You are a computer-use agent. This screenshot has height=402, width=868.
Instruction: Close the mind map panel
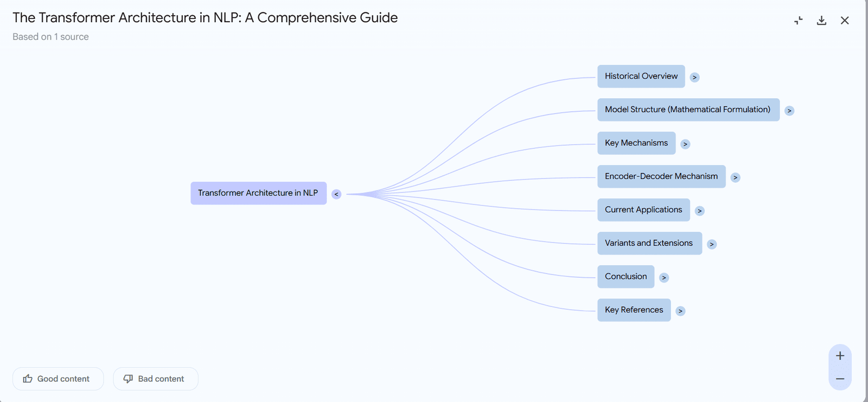[845, 21]
